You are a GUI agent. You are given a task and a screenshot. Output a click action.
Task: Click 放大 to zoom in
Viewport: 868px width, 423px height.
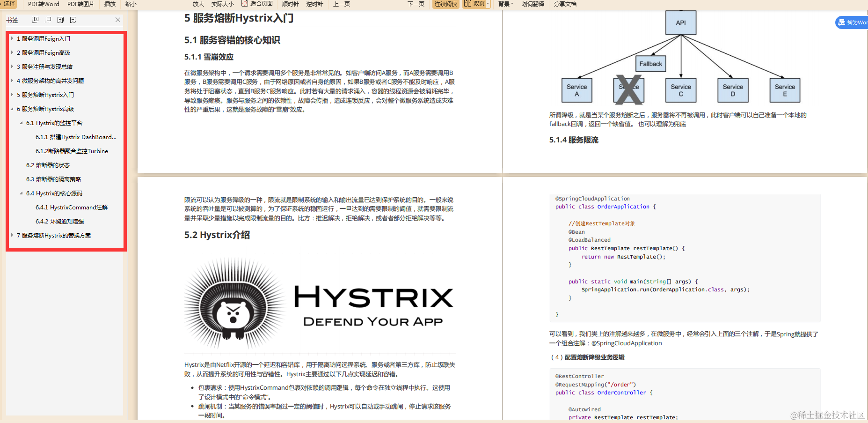[x=198, y=4]
